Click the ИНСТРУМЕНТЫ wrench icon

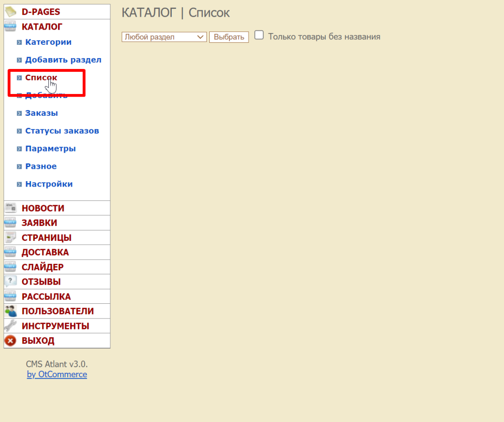(x=10, y=326)
